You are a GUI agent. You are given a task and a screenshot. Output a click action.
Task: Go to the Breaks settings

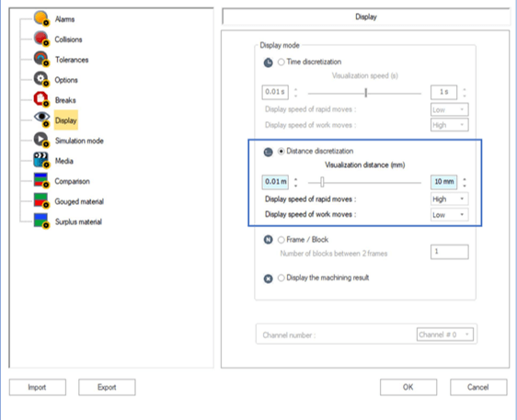tap(65, 100)
